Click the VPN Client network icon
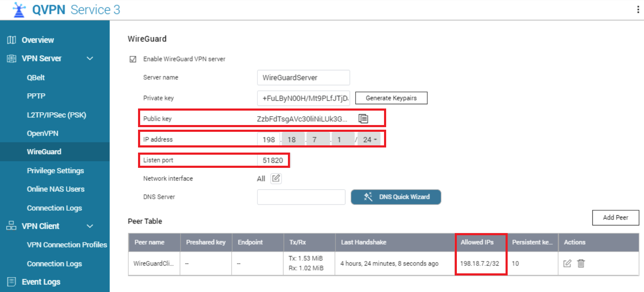 pyautogui.click(x=11, y=226)
